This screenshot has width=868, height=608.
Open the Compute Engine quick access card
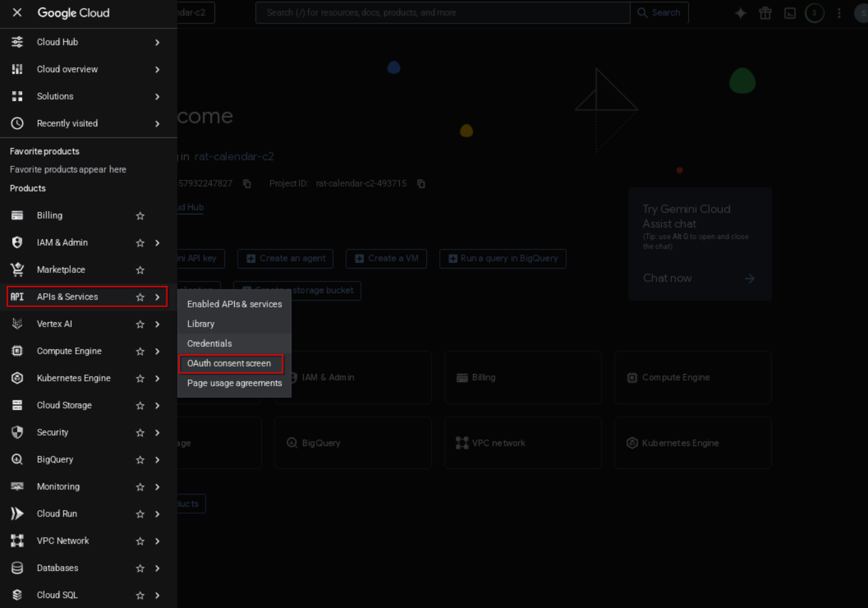click(692, 378)
